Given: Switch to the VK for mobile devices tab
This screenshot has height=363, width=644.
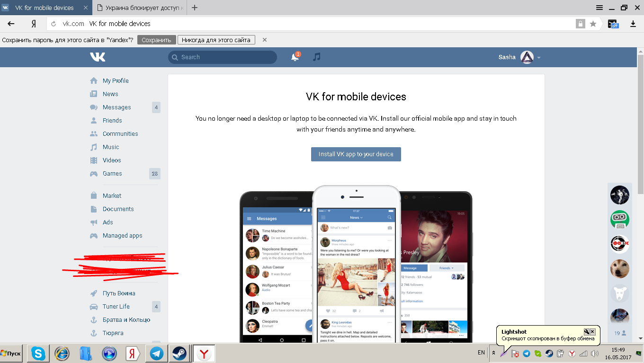Looking at the screenshot, I should (x=45, y=8).
